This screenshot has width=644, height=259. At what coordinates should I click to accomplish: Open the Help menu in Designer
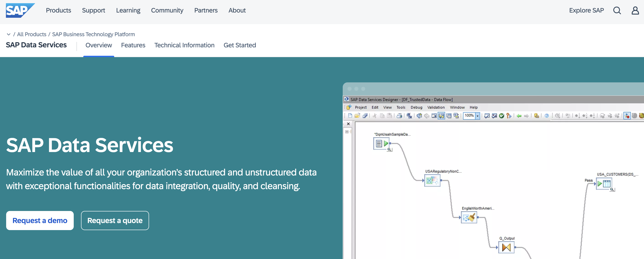tap(474, 107)
